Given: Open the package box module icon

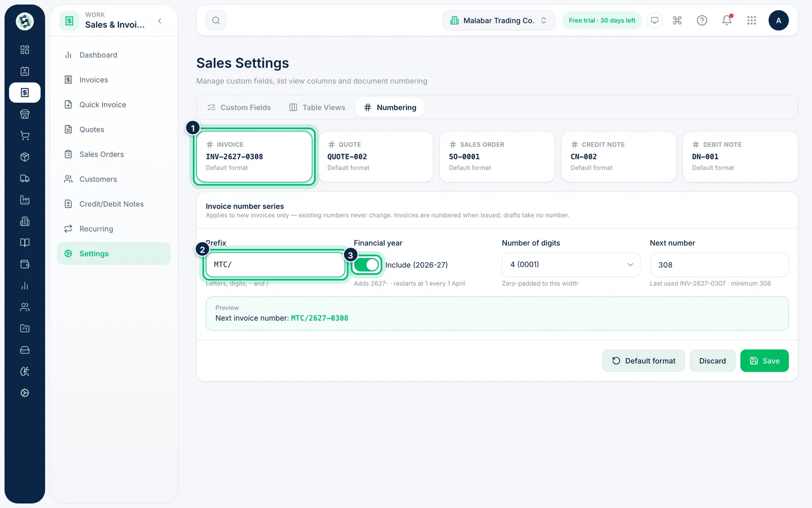Looking at the screenshot, I should click(x=25, y=157).
